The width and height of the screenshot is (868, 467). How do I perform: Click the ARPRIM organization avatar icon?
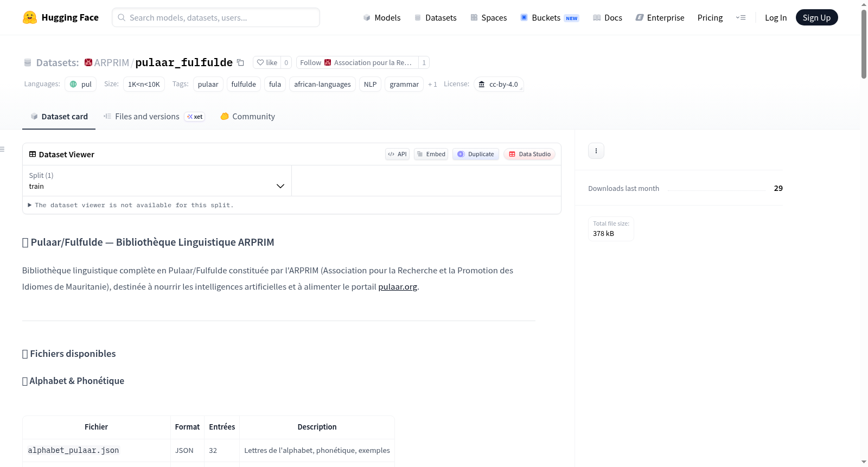88,62
